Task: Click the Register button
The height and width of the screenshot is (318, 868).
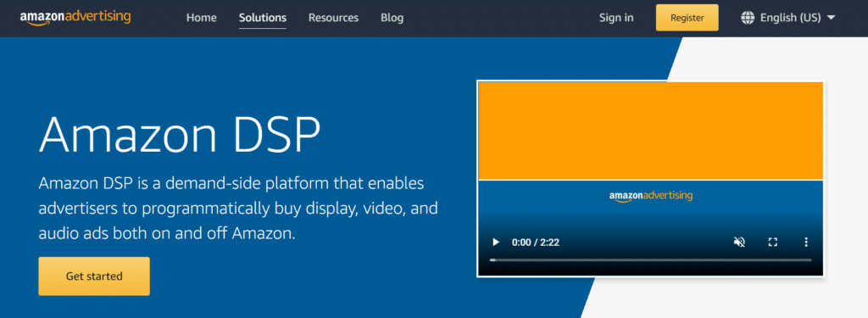Action: coord(687,18)
